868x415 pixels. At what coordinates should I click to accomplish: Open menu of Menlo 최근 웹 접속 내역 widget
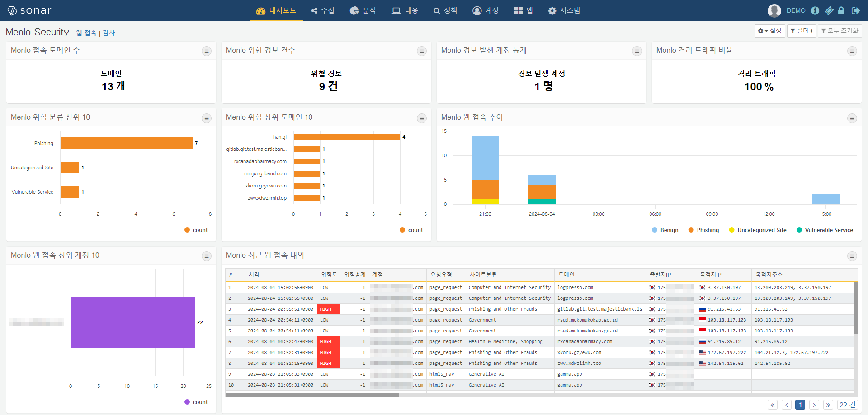pyautogui.click(x=852, y=256)
